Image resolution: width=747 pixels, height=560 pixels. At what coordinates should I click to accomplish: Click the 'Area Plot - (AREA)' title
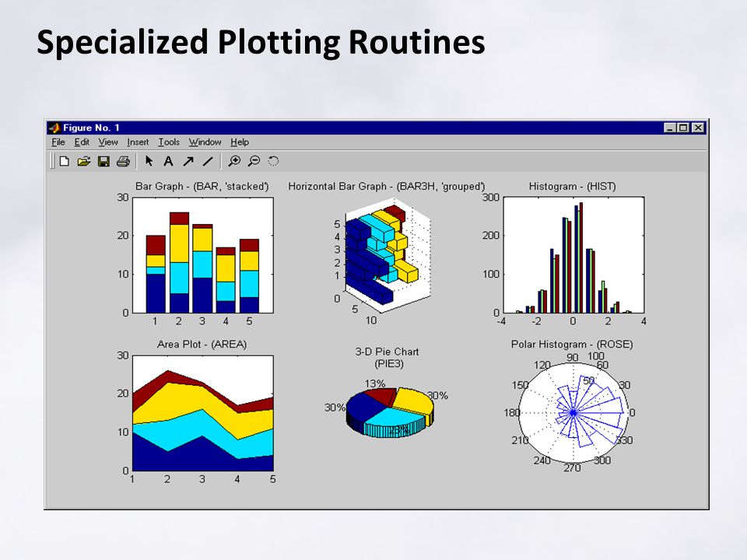coord(202,345)
